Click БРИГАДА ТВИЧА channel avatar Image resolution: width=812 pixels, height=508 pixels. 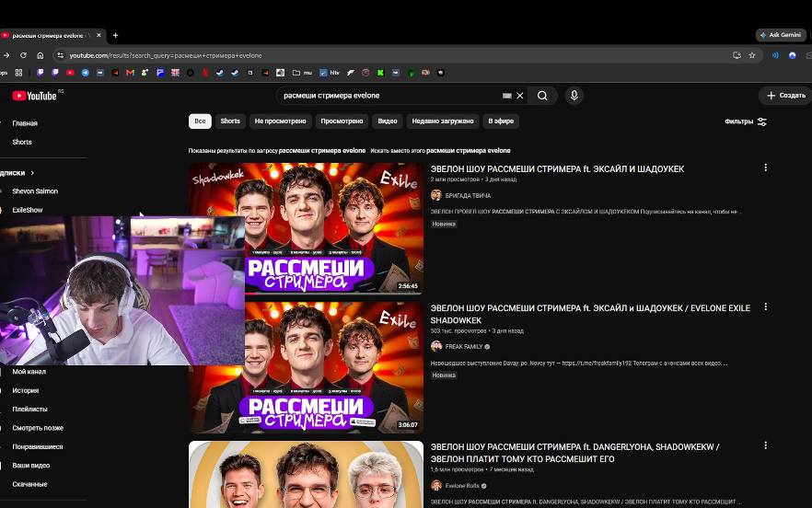click(436, 195)
